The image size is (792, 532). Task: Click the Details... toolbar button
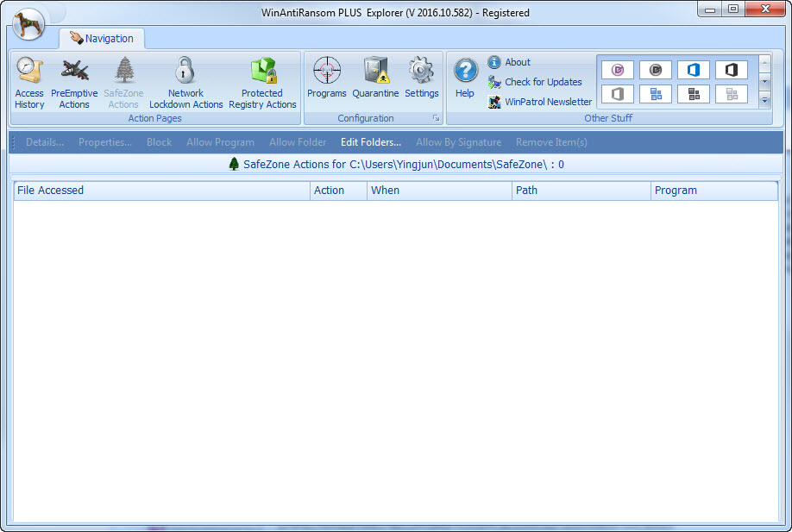click(45, 142)
